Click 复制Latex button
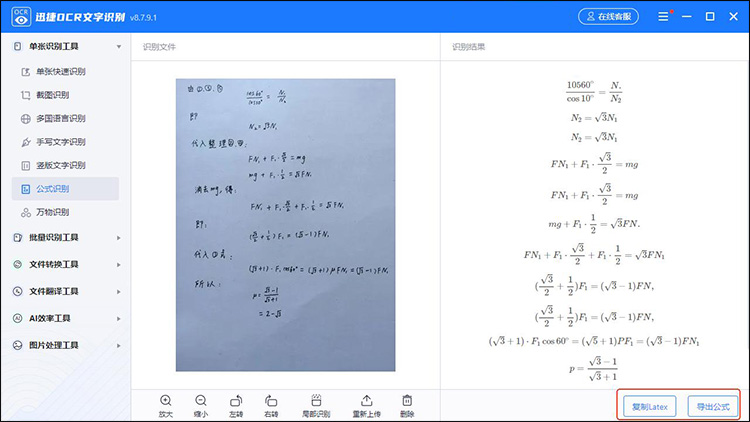This screenshot has height=422, width=750. 650,407
